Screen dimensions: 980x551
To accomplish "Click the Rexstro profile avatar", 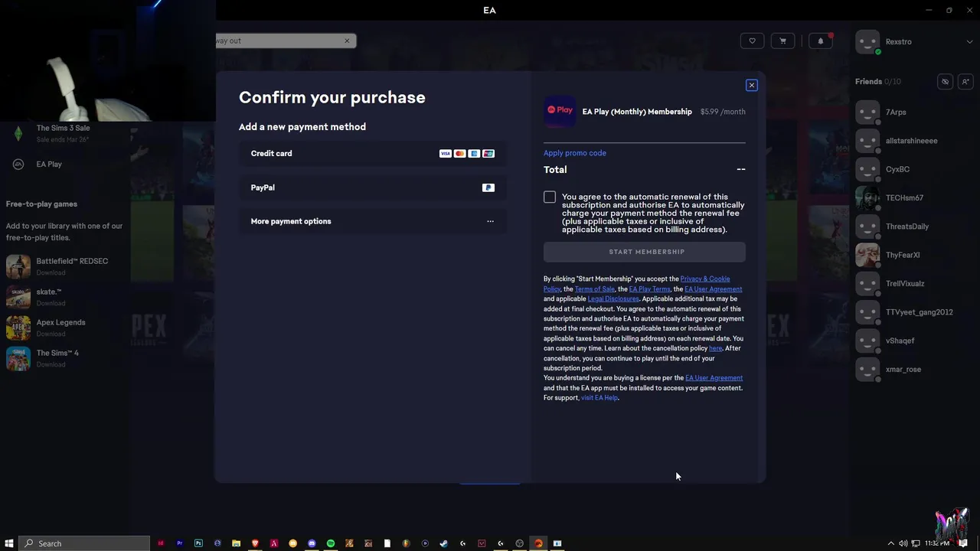I will 867,42.
